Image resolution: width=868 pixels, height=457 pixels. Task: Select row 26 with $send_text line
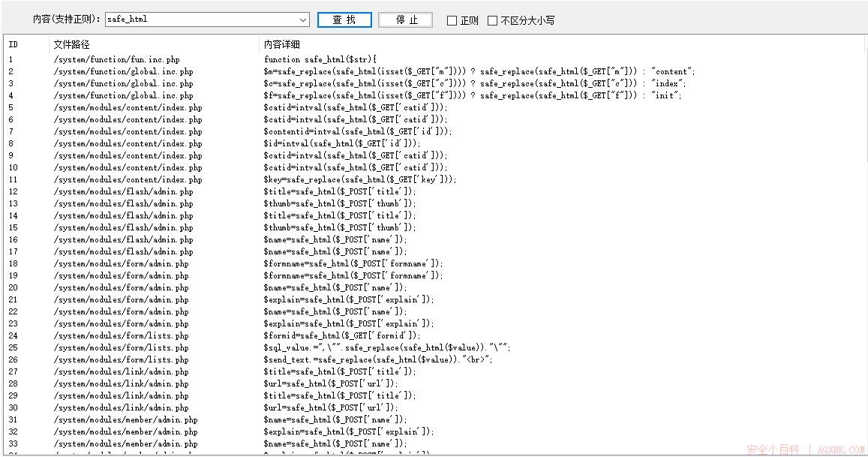point(121,359)
